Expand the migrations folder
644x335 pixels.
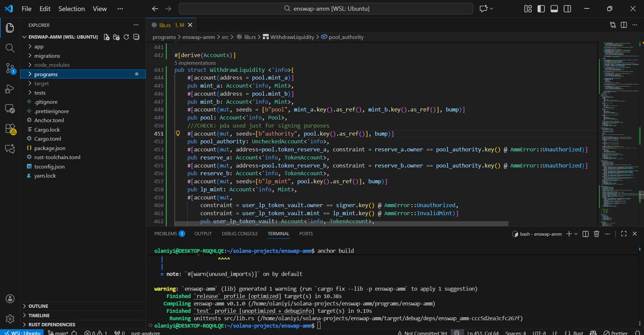tap(47, 56)
